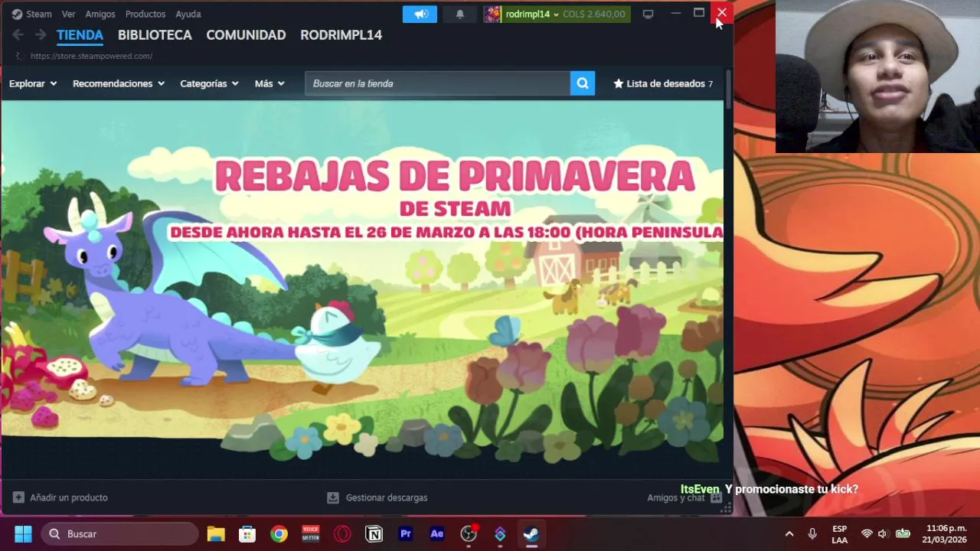Image resolution: width=980 pixels, height=551 pixels.
Task: Switch to the TIENDA tab
Action: [80, 35]
